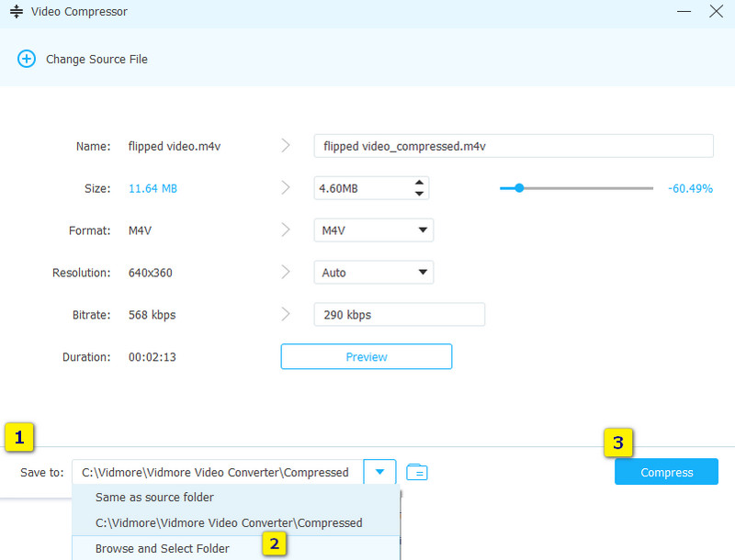The width and height of the screenshot is (735, 560).
Task: Click the 290 kbps bitrate field
Action: (x=399, y=315)
